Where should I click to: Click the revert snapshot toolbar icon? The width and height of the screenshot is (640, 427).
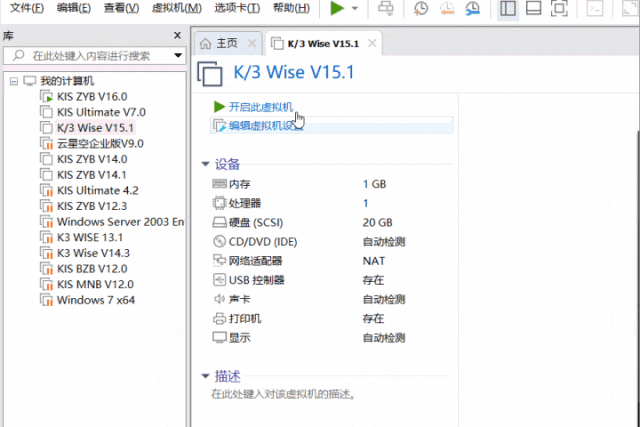pos(447,8)
